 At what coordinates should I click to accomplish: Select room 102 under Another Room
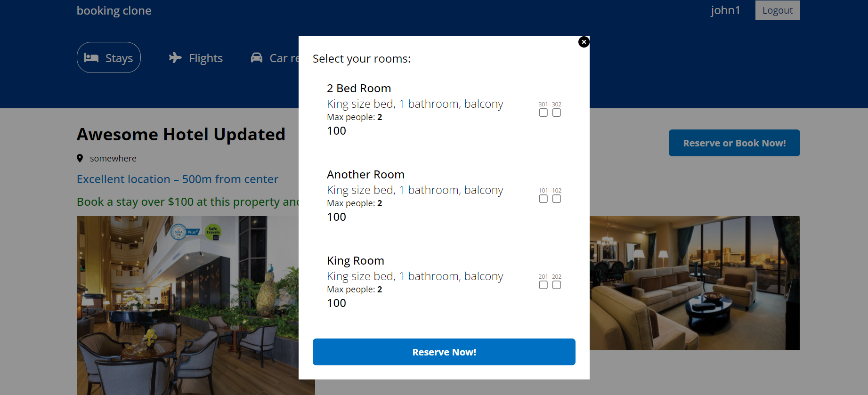coord(556,199)
